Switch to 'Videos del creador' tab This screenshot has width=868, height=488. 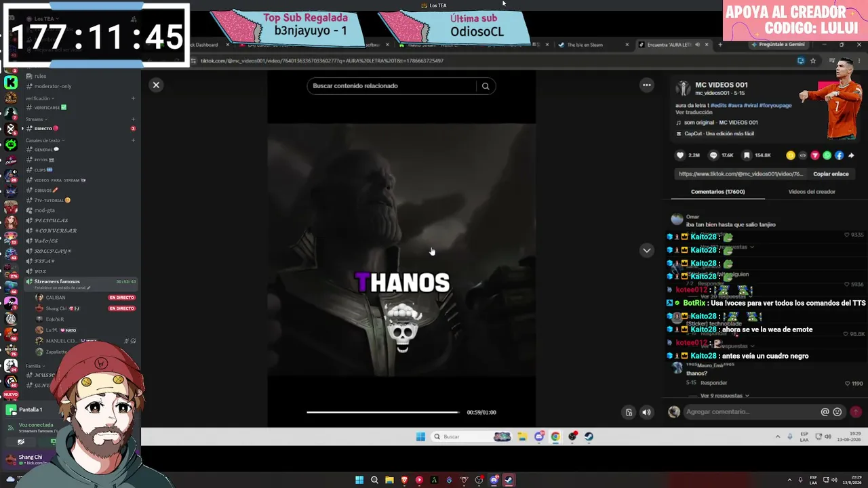click(812, 192)
